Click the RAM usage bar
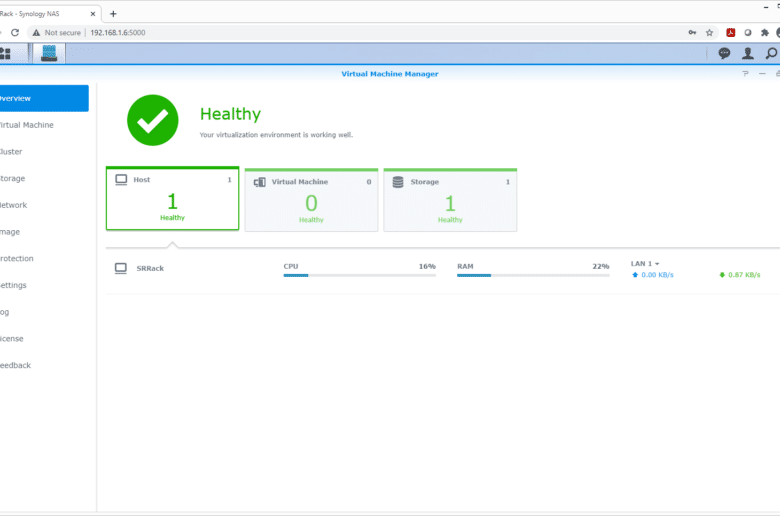 tap(533, 275)
